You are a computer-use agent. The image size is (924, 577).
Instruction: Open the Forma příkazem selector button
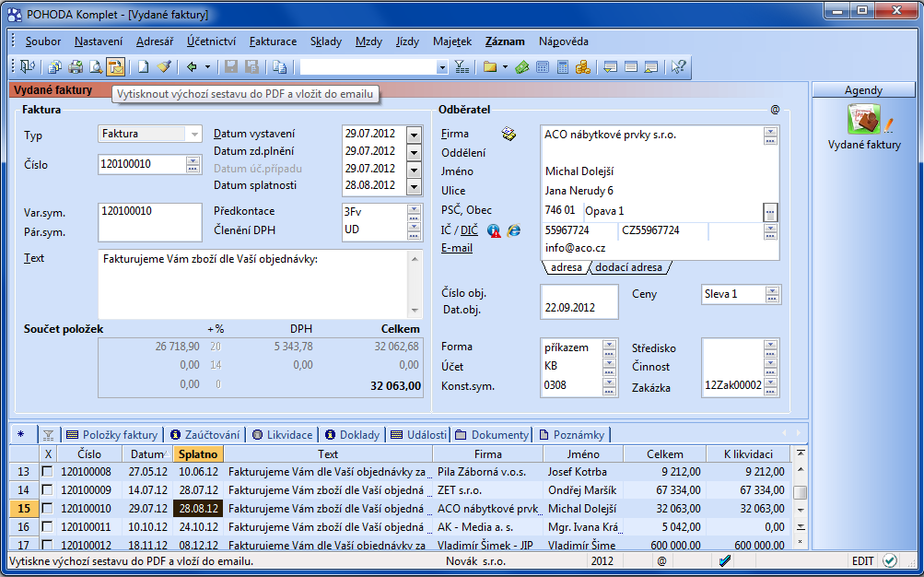tap(609, 347)
